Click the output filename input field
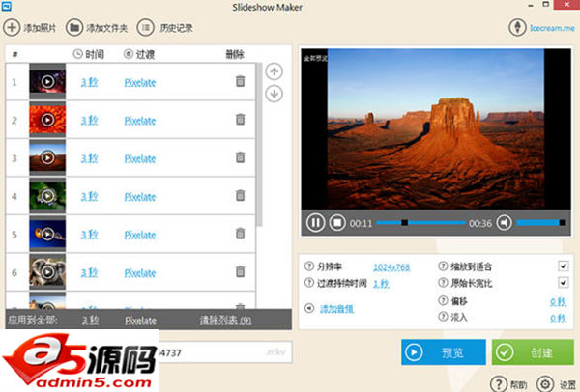Screen dimensions: 580x392 click(225, 352)
